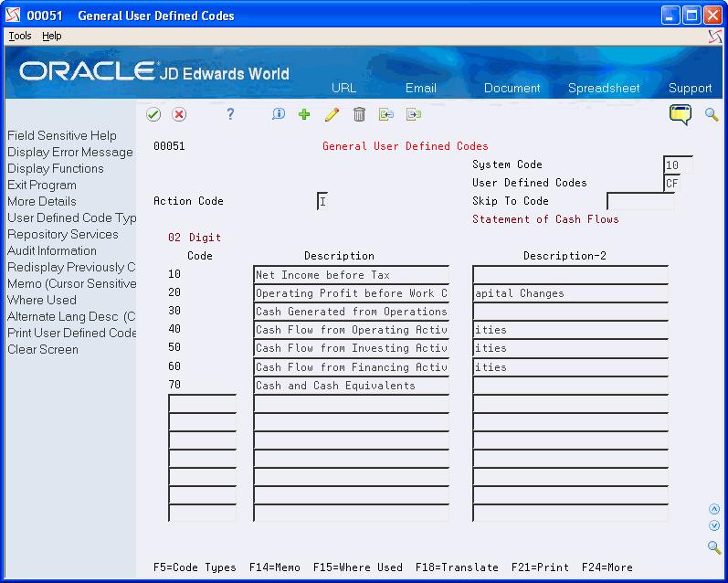This screenshot has width=728, height=583.
Task: Click code value 10 in Code column
Action: 174,274
